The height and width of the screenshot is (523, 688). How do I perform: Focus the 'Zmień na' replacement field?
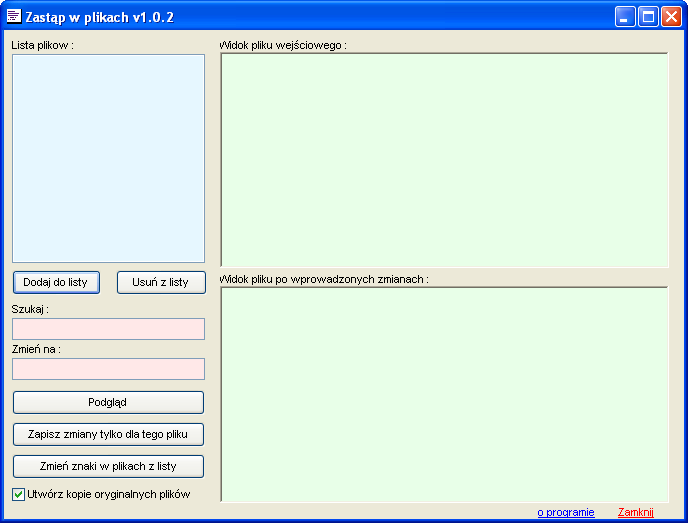coord(108,369)
